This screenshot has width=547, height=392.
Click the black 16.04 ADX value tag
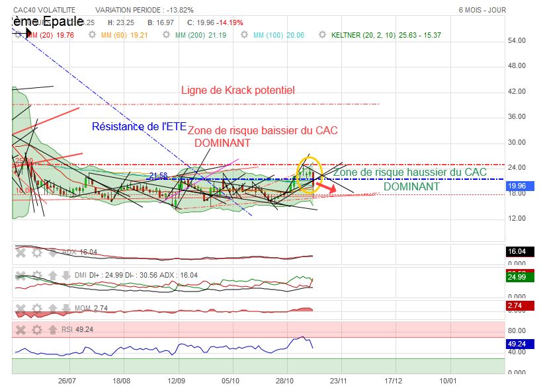click(x=520, y=251)
